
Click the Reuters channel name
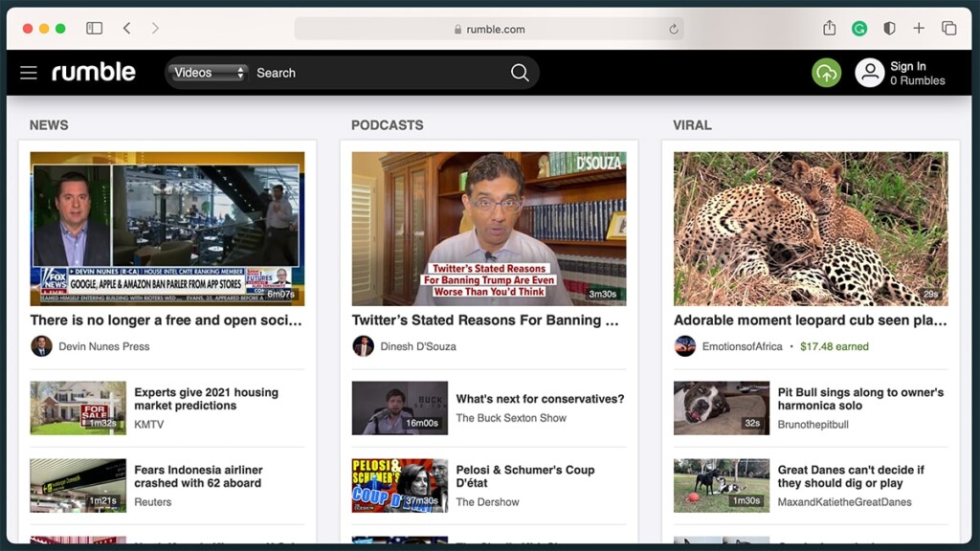152,501
